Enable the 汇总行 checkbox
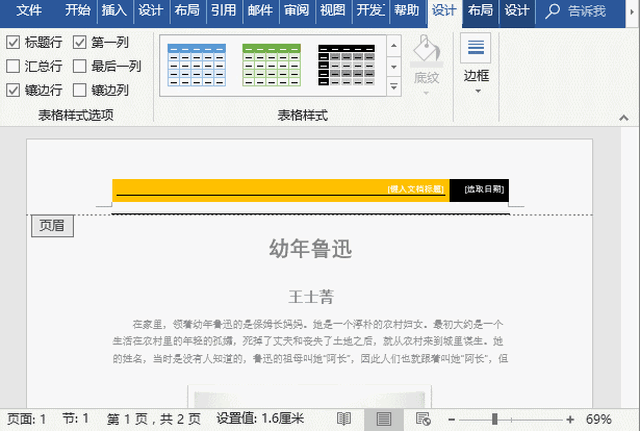 (x=13, y=66)
